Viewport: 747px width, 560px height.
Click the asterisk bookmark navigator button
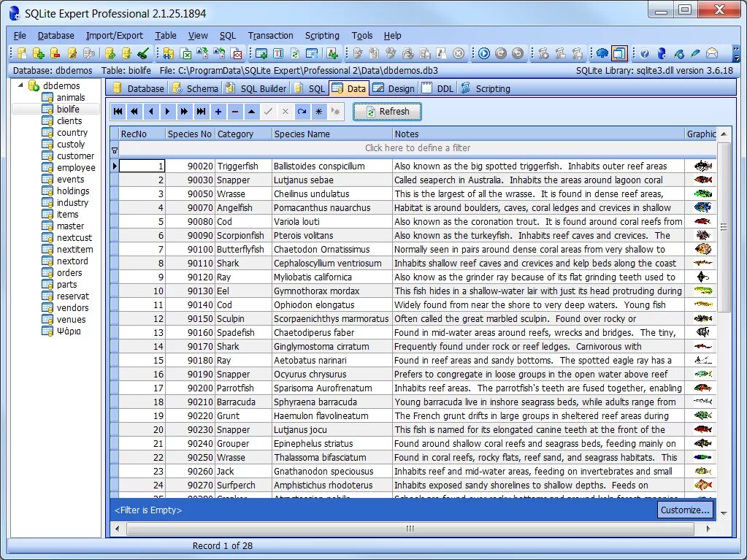point(318,112)
